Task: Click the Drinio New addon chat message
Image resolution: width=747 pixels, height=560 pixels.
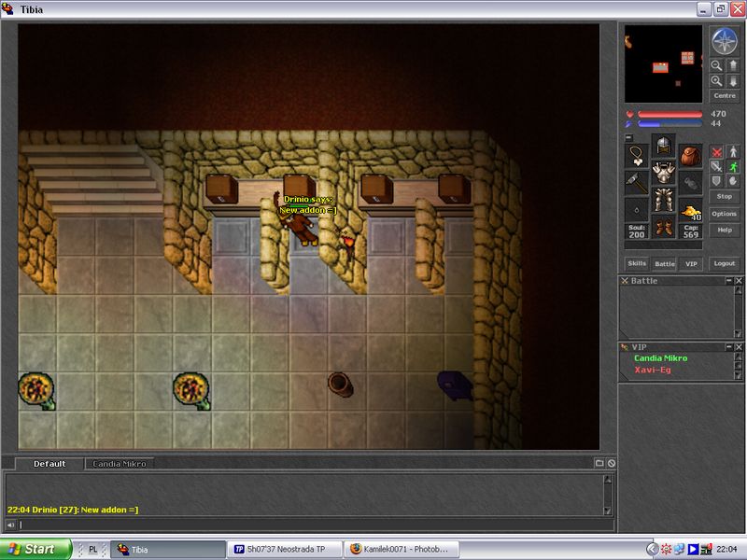Action: (73, 510)
